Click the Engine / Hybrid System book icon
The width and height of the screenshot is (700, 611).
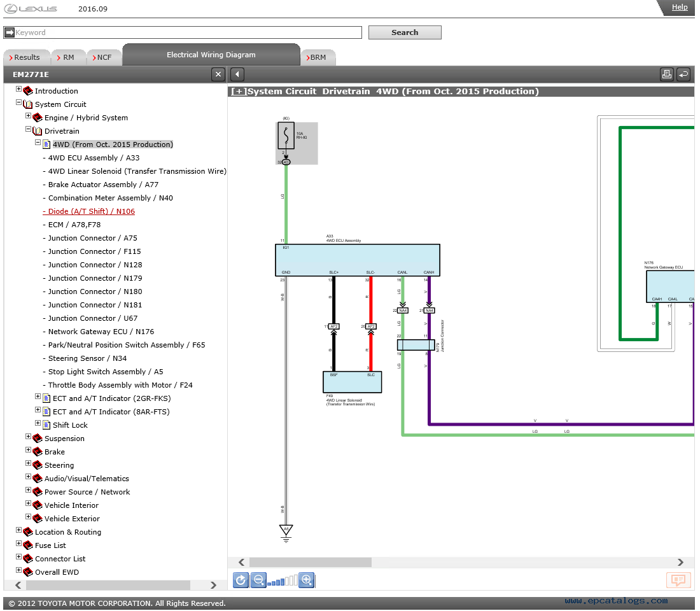tap(38, 118)
